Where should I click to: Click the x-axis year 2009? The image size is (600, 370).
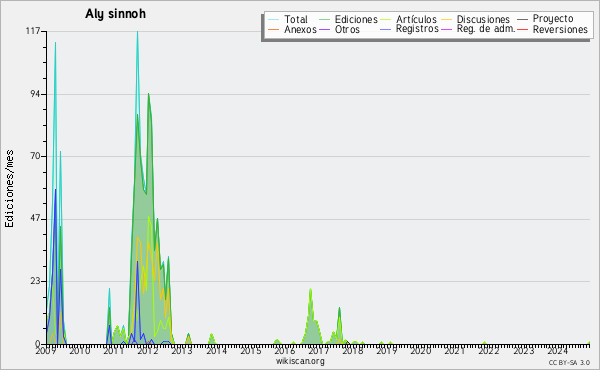click(x=46, y=351)
